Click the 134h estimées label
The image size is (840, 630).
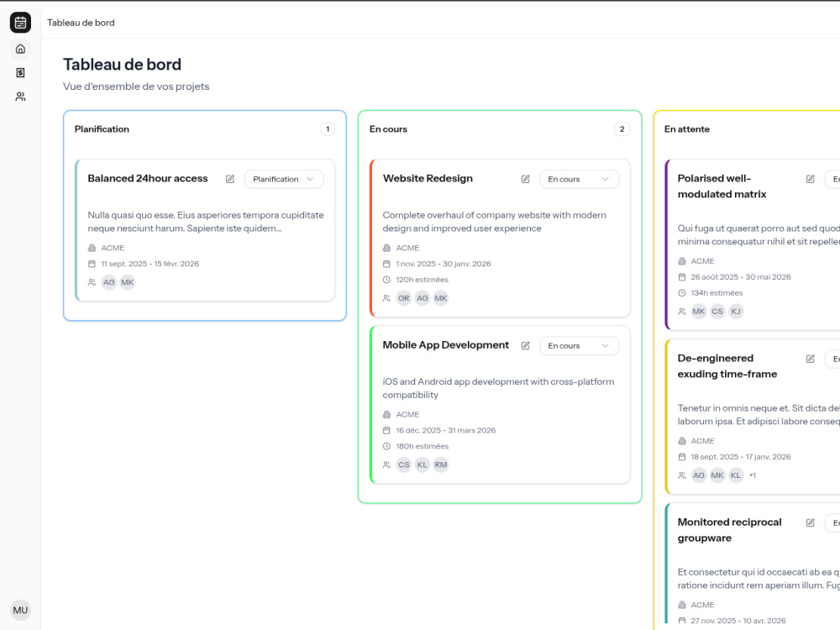click(x=717, y=293)
